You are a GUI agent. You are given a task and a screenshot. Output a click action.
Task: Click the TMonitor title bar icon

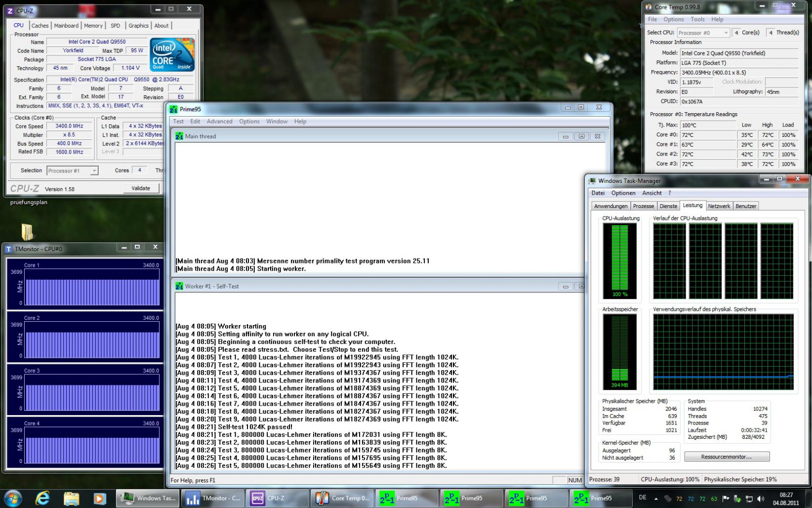[x=8, y=249]
